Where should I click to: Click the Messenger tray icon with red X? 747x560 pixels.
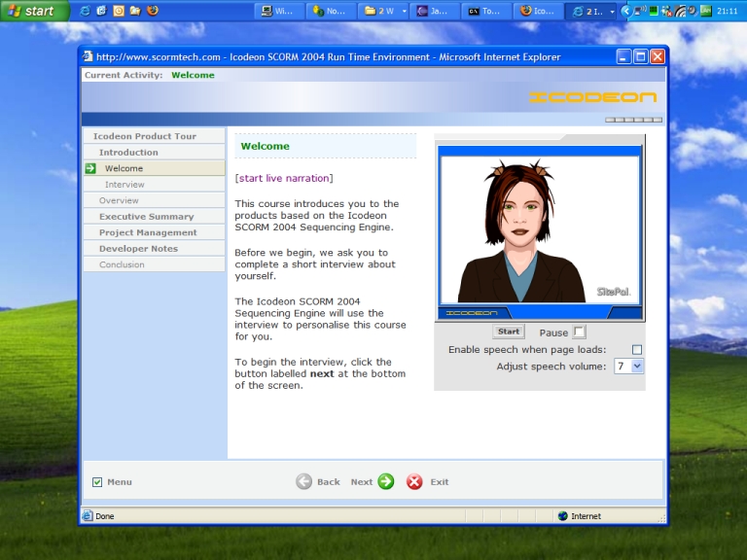[x=666, y=11]
